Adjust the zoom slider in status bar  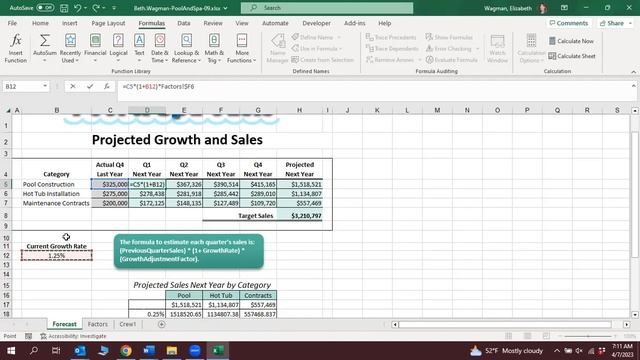(x=588, y=336)
